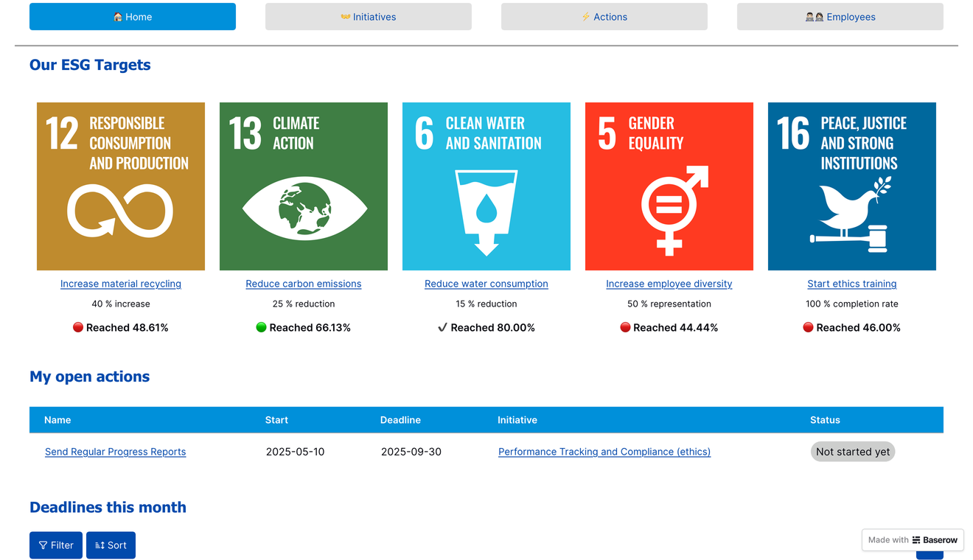Screen dimensions: 973x560
Task: Click the Status column header
Action: point(825,420)
